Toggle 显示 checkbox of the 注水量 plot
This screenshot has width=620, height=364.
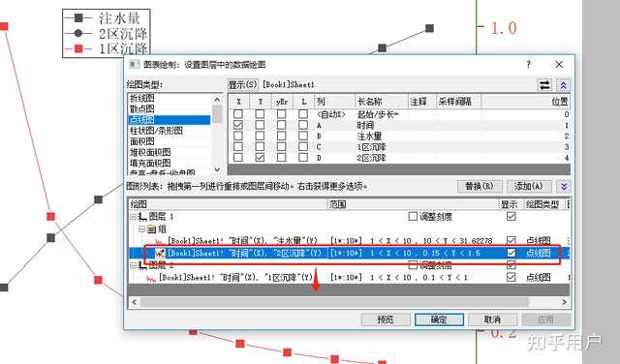(x=511, y=240)
